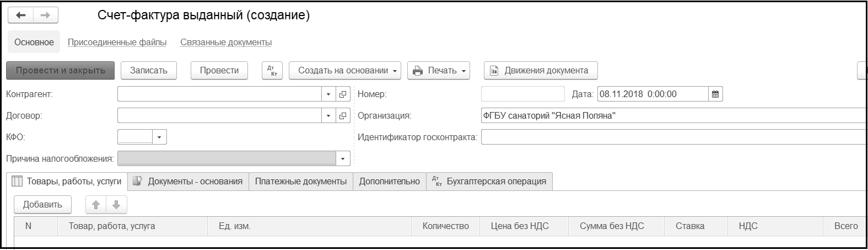The image size is (868, 250).
Task: Click the Дт/Кт toolbar icon button
Action: [x=272, y=71]
